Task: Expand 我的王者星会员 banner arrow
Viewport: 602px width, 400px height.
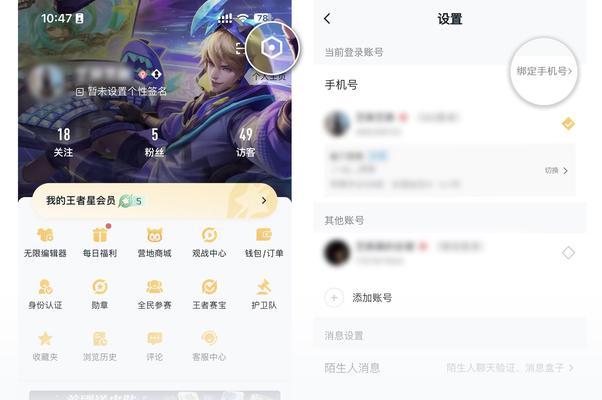Action: [x=264, y=200]
